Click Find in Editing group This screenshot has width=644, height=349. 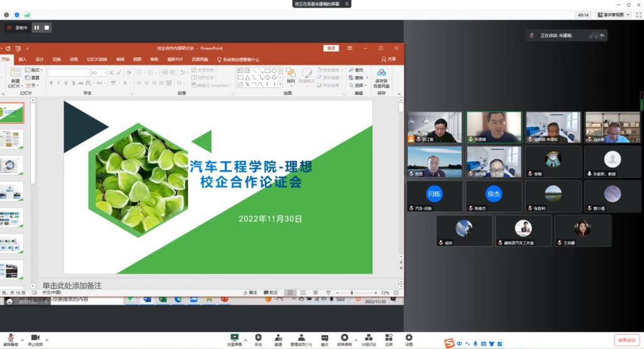(x=356, y=70)
